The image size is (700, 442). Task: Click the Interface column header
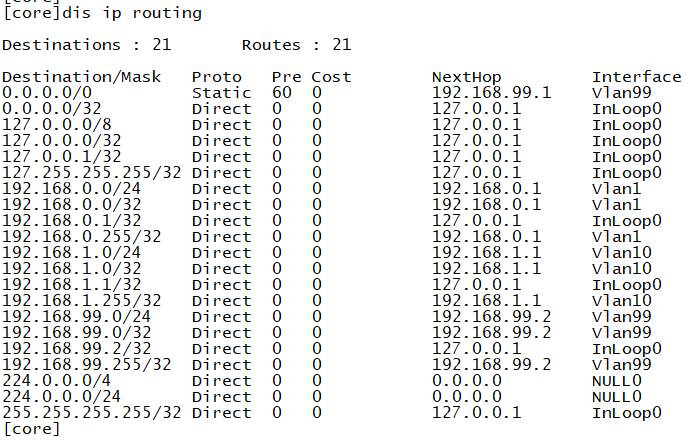click(636, 77)
